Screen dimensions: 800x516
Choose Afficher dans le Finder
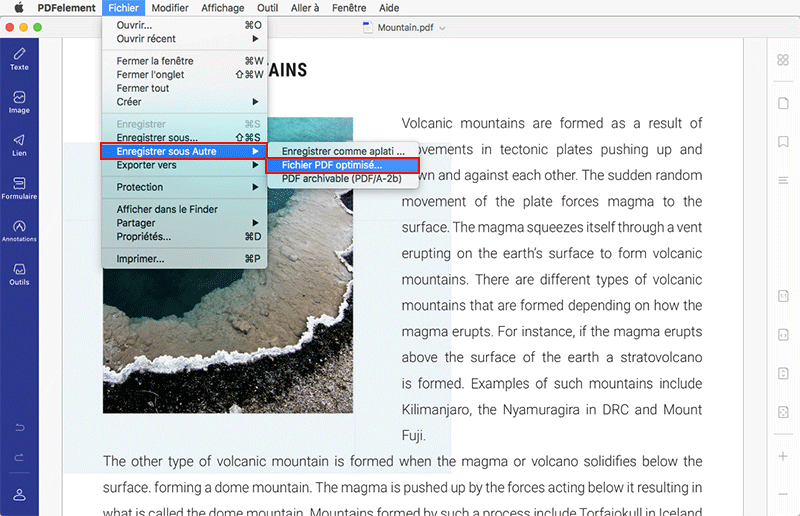(x=184, y=209)
